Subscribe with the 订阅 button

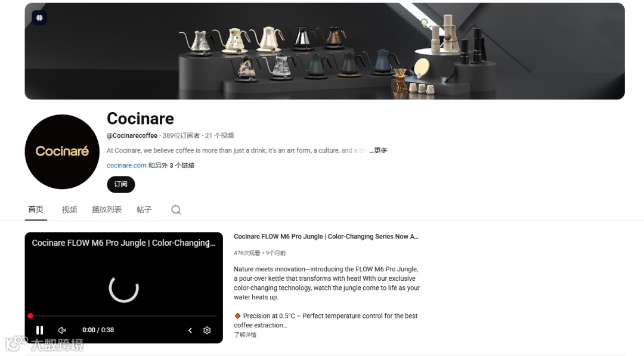120,184
